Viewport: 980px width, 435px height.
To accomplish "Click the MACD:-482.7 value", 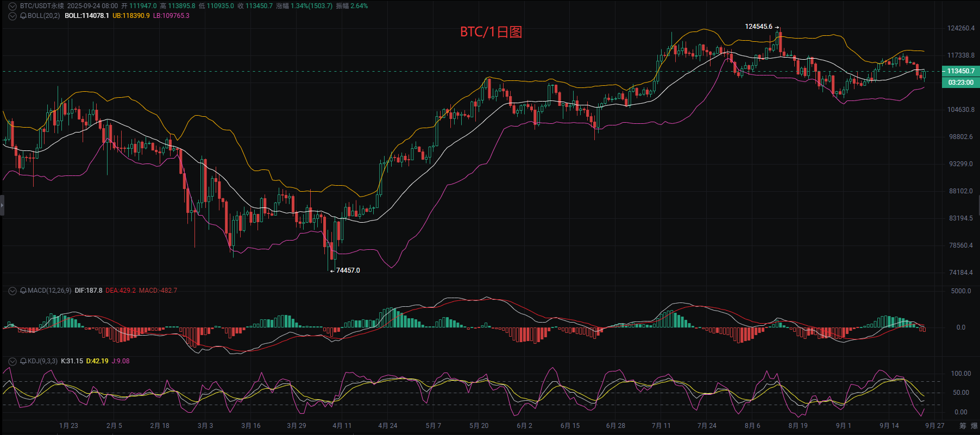I will (158, 291).
